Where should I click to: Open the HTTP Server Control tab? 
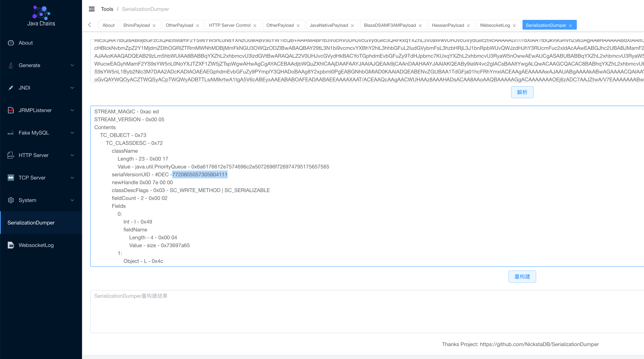tap(230, 25)
